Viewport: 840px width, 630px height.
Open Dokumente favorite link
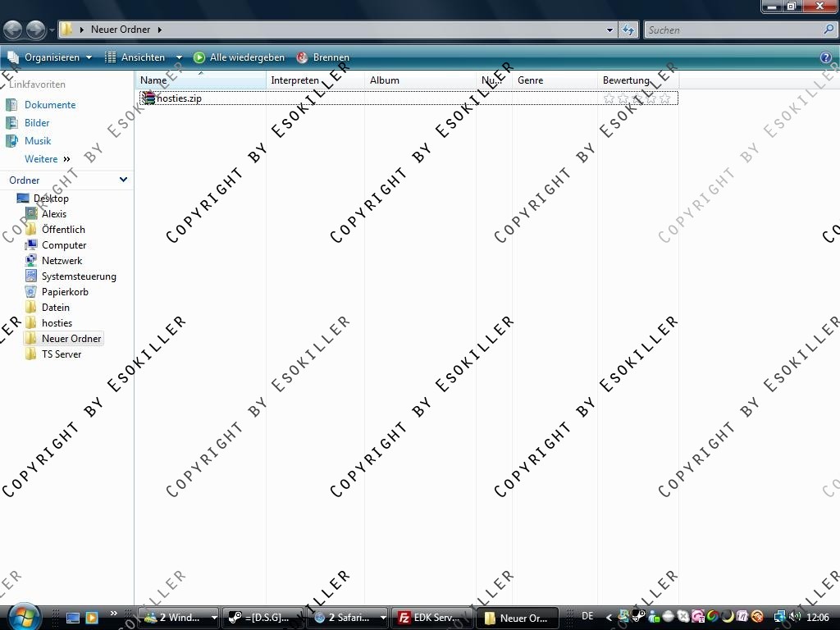tap(50, 105)
